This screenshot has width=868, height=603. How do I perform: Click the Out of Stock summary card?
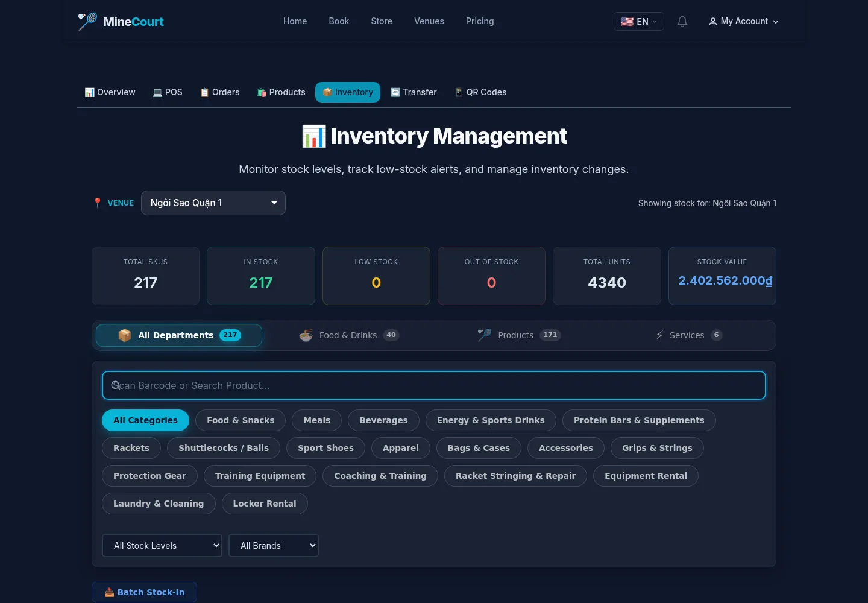coord(491,276)
